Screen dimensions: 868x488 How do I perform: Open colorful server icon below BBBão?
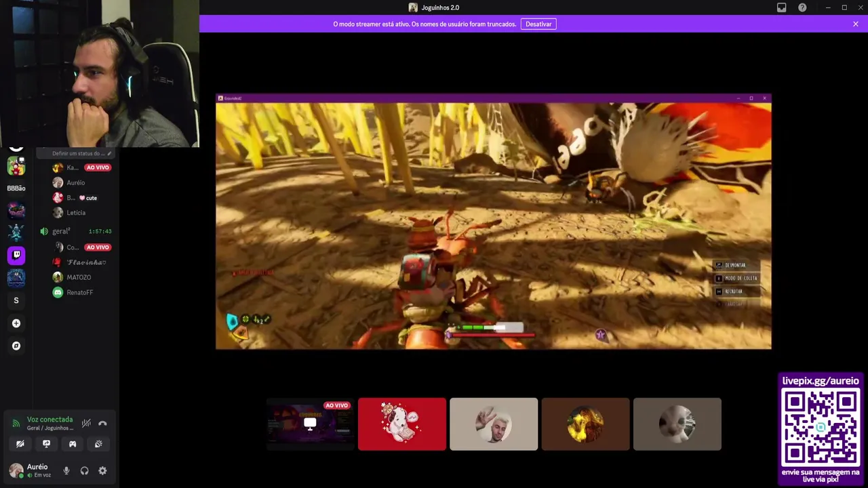click(x=16, y=210)
